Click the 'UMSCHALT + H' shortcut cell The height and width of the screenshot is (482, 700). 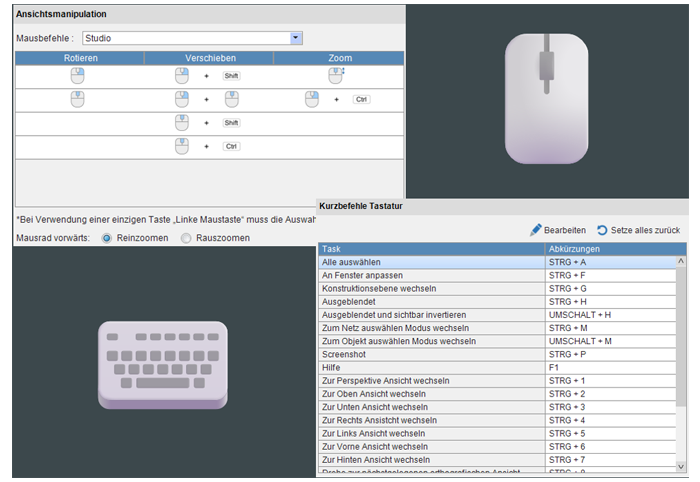(x=611, y=315)
